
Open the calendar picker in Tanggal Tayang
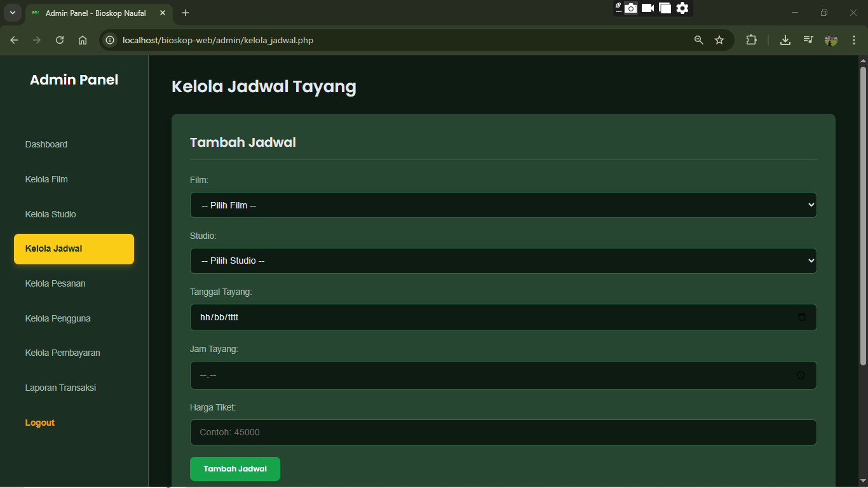tap(801, 317)
